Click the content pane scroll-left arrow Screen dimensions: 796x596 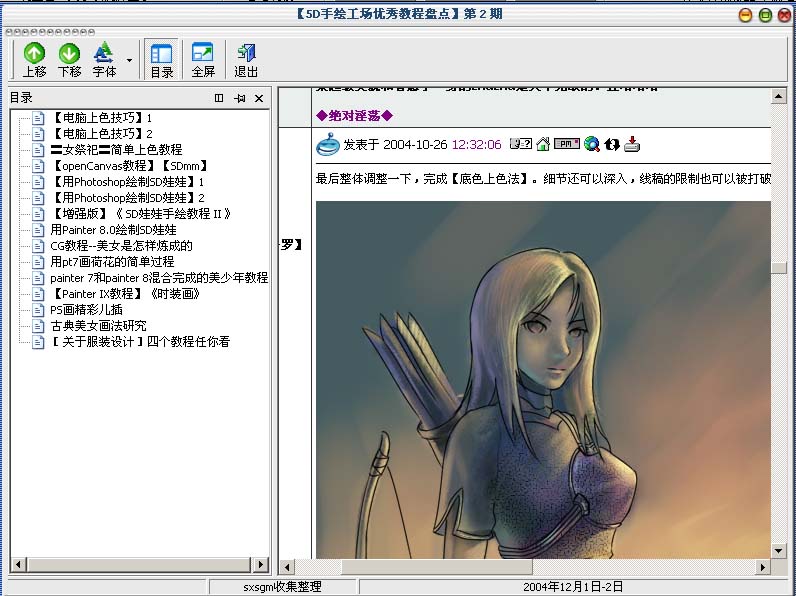287,567
